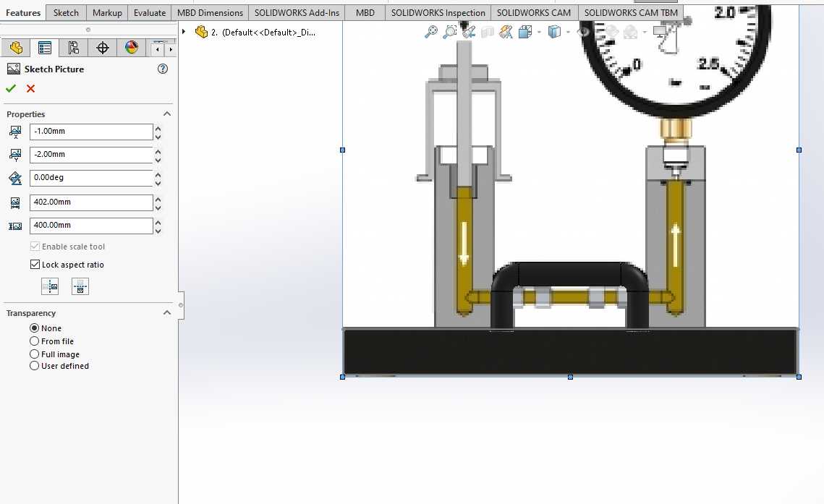This screenshot has width=824, height=504.
Task: Open the ConfigurationManager tab icon
Action: pos(74,48)
